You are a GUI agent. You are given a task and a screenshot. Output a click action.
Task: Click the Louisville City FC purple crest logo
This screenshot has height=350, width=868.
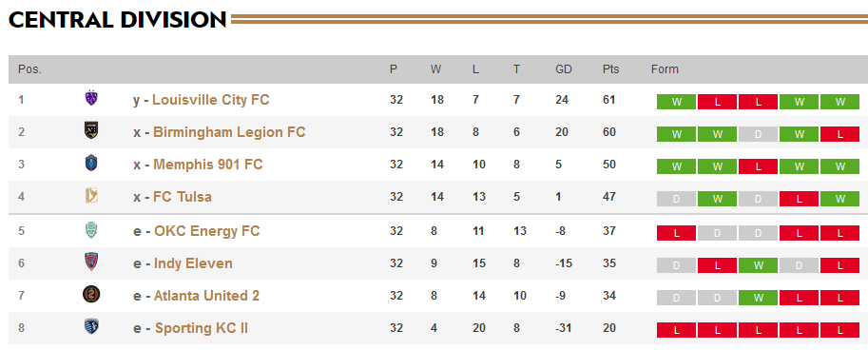click(91, 99)
